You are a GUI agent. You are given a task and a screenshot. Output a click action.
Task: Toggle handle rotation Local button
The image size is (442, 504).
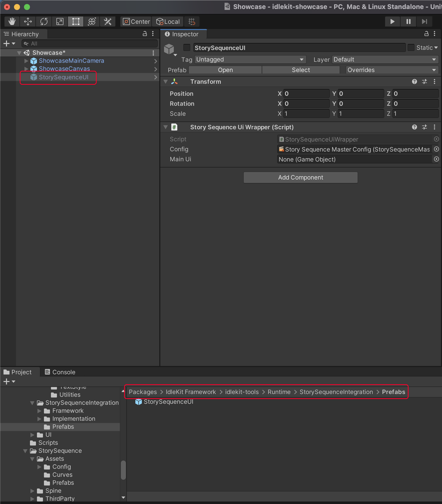(168, 22)
